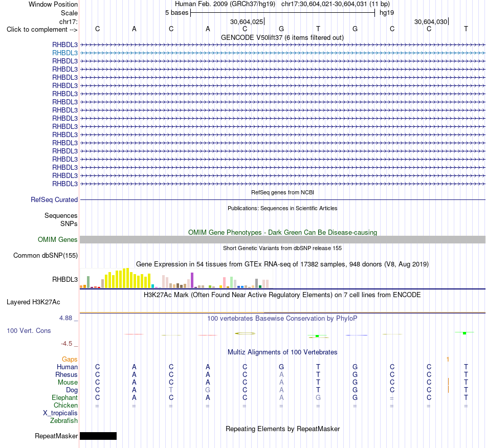The image size is (486, 448).
Task: Click the H3K27Ac Mark track title
Action: tap(282, 295)
